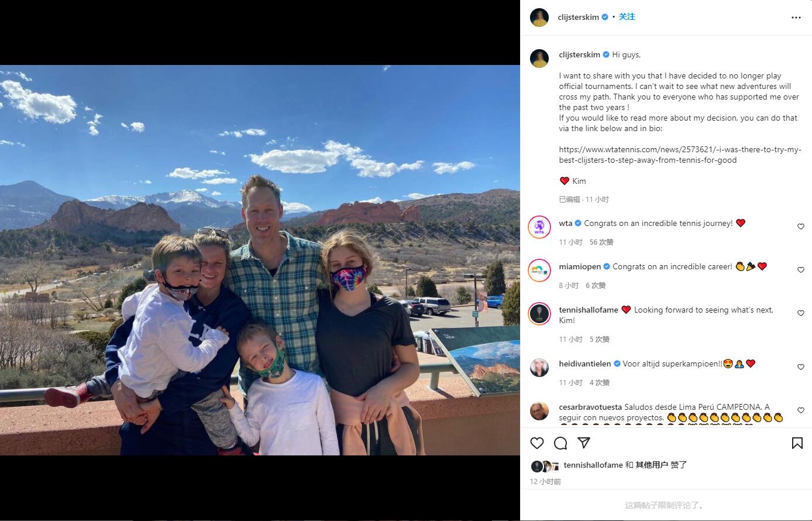Share post via paper plane icon
This screenshot has height=521, width=812.
tap(584, 443)
